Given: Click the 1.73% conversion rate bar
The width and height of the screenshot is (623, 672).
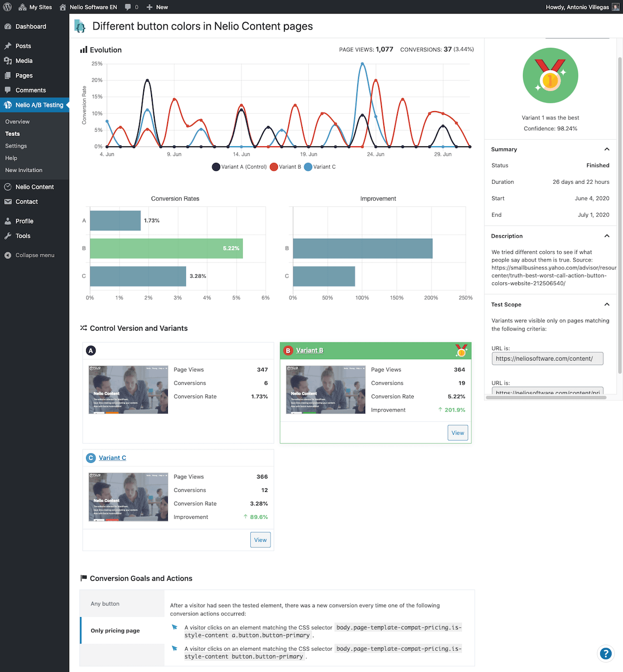Looking at the screenshot, I should click(115, 221).
